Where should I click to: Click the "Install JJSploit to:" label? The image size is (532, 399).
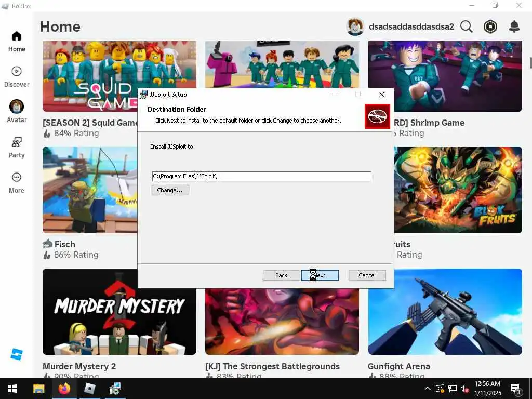coord(172,147)
